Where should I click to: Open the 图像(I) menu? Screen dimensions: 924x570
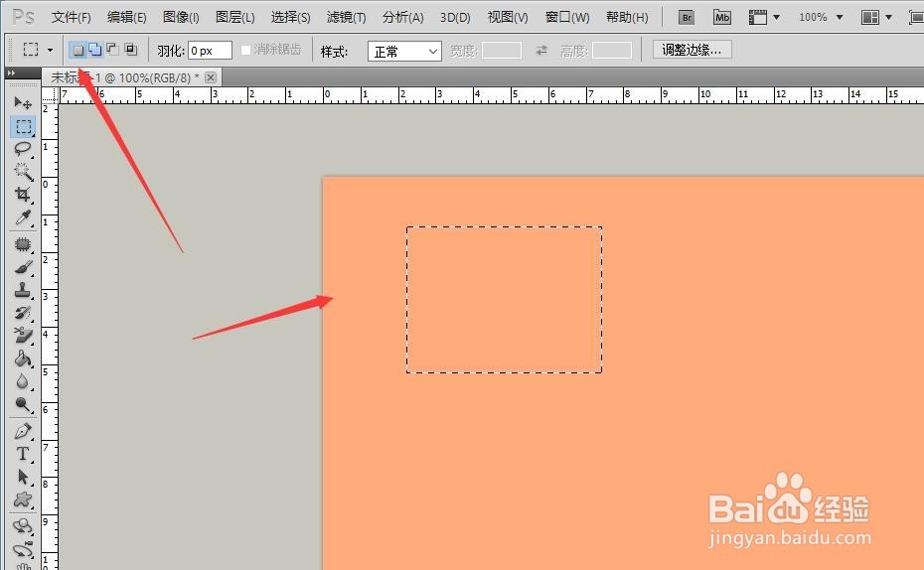(181, 17)
